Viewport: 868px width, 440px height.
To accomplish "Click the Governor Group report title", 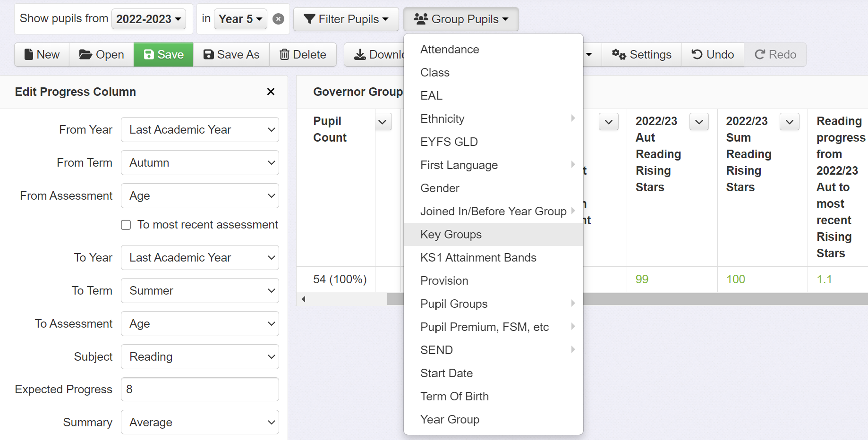I will [x=358, y=92].
